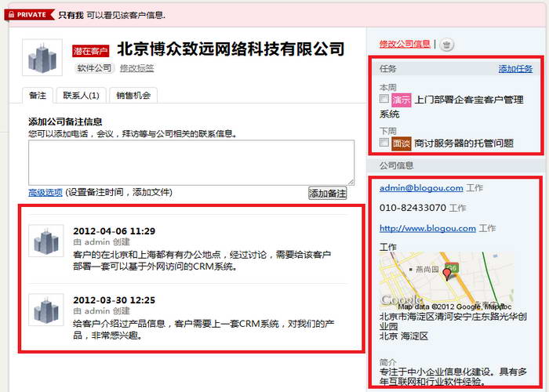Click the trash delete icon

click(446, 45)
